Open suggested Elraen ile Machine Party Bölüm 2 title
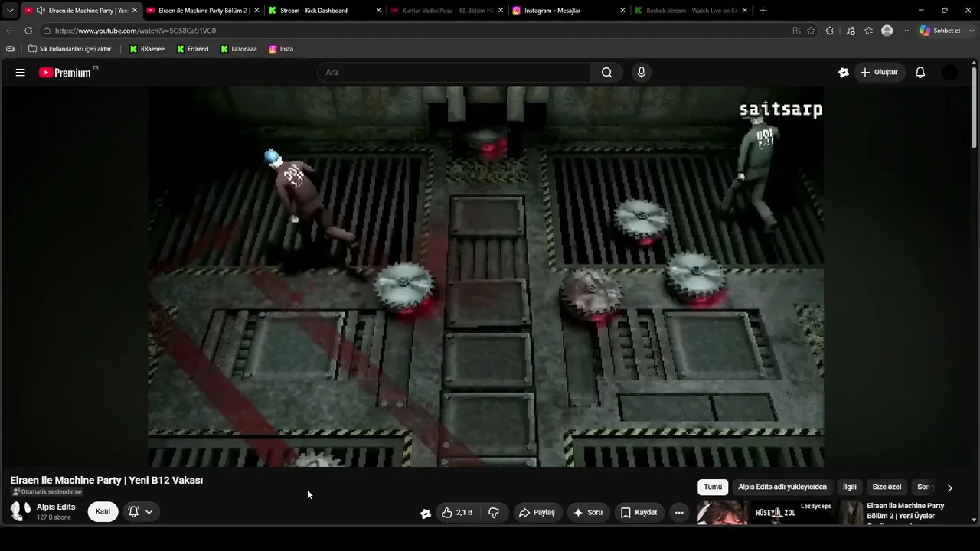The image size is (980, 551). pos(905,511)
